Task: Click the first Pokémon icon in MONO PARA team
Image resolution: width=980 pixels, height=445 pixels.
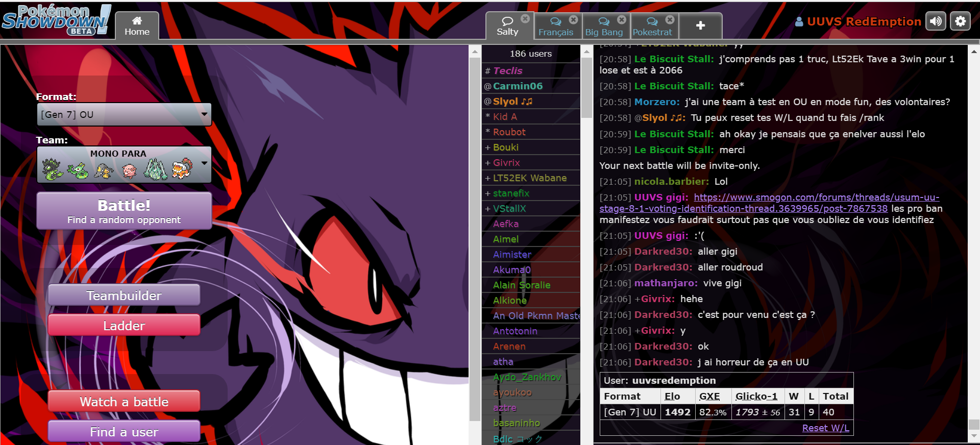Action: (x=52, y=169)
